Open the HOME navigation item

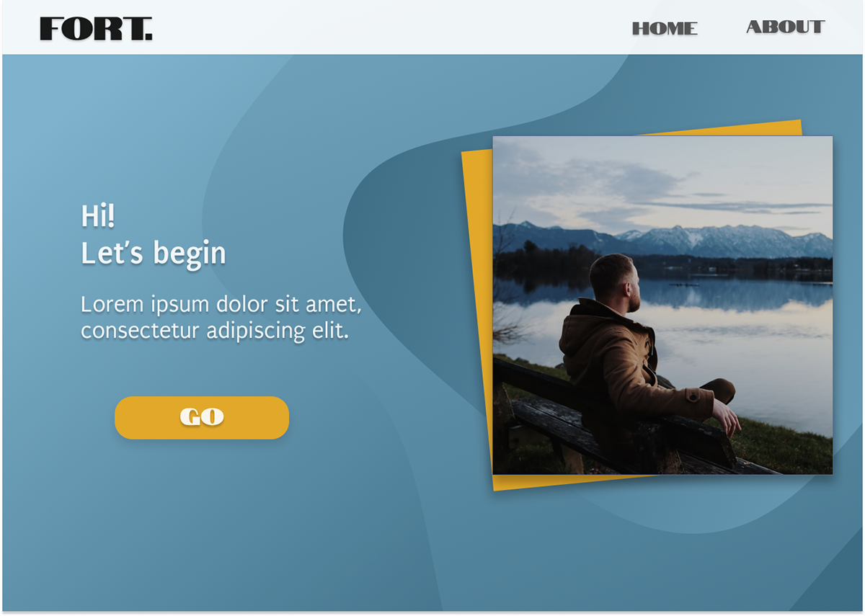pyautogui.click(x=665, y=29)
